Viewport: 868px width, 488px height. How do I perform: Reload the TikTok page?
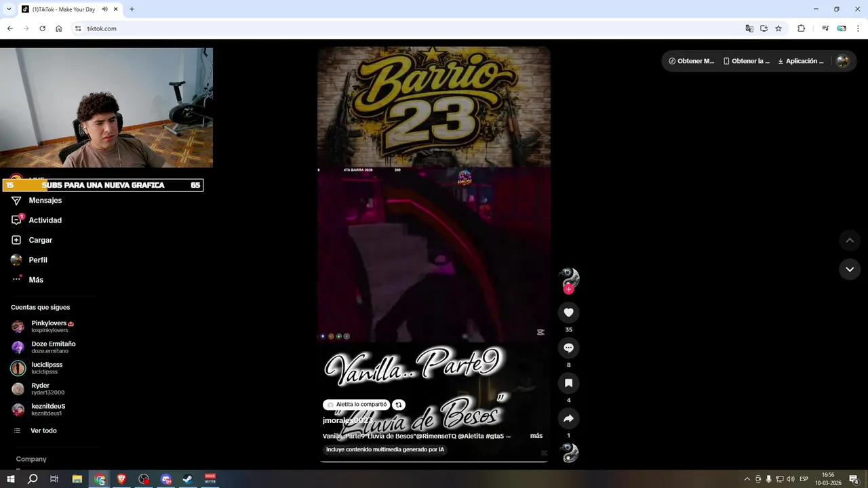(x=42, y=28)
